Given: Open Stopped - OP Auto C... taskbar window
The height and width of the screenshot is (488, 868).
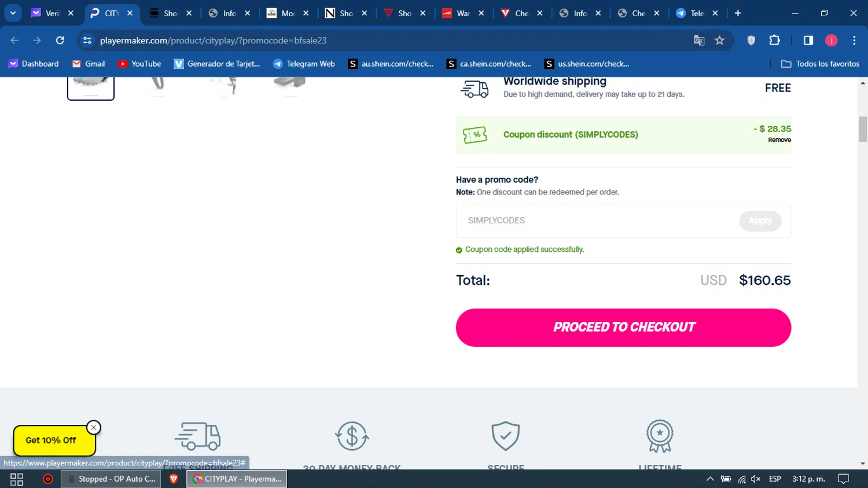Looking at the screenshot, I should [x=111, y=479].
